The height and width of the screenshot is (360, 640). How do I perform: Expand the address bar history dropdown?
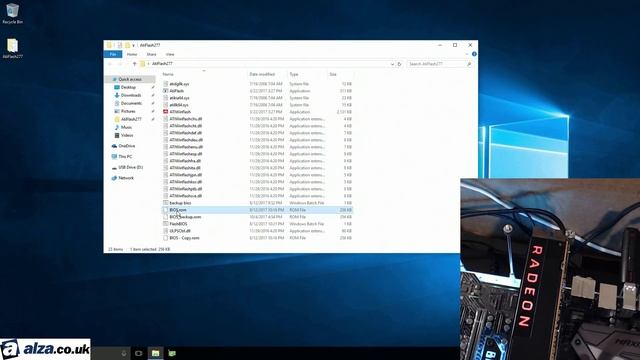pyautogui.click(x=392, y=64)
